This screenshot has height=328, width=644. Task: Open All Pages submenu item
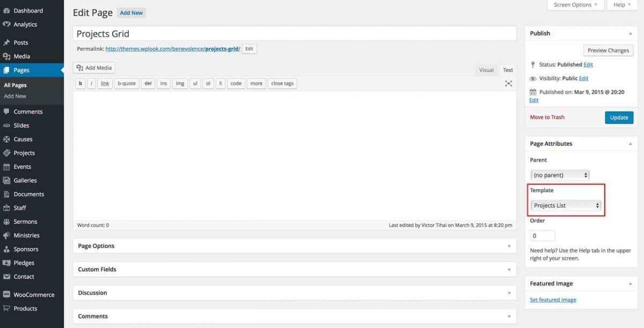click(15, 85)
